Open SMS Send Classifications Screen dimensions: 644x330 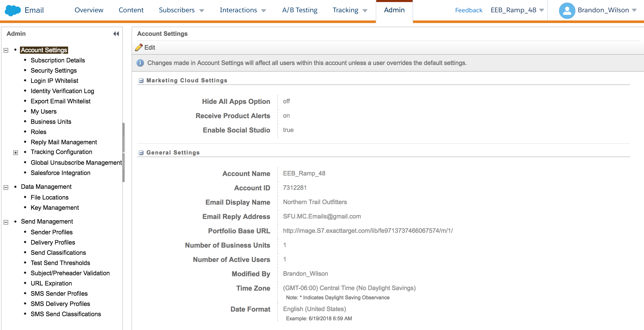(x=66, y=314)
